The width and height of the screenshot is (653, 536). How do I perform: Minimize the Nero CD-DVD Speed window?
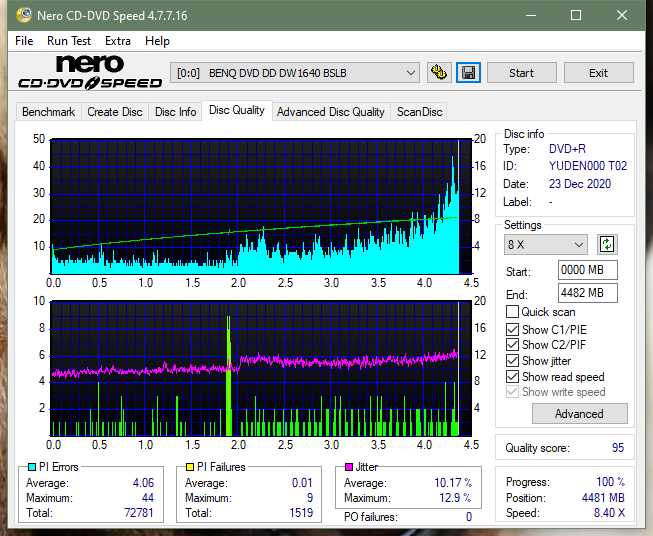pos(531,15)
